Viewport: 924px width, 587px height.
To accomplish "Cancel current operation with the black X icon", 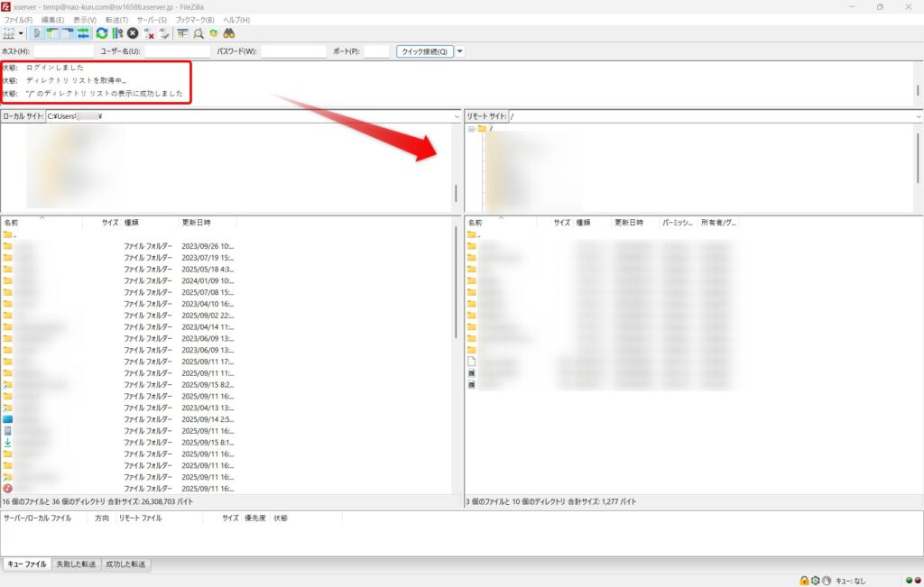I will point(133,33).
